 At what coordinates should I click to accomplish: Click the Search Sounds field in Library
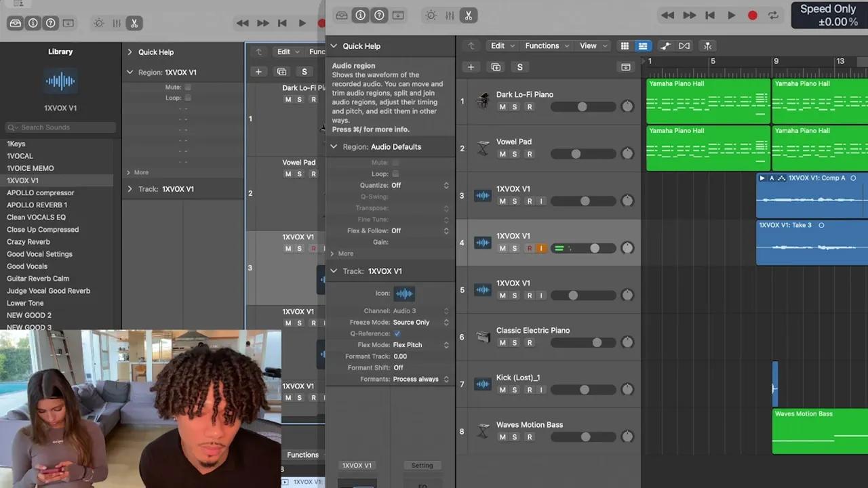60,127
